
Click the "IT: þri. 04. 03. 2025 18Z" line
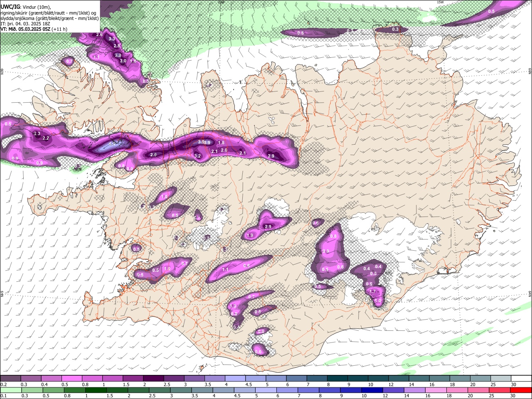pos(25,24)
